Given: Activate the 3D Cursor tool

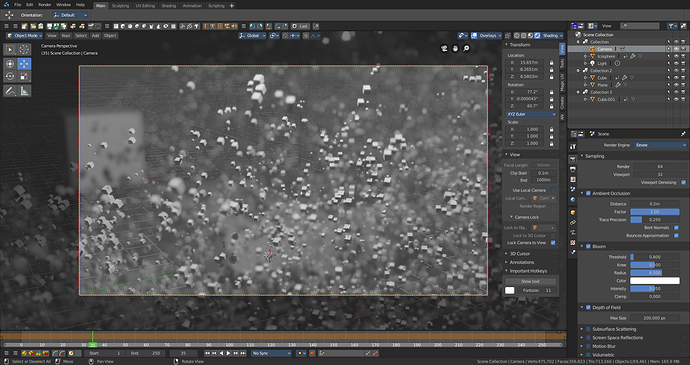Looking at the screenshot, I should click(24, 49).
